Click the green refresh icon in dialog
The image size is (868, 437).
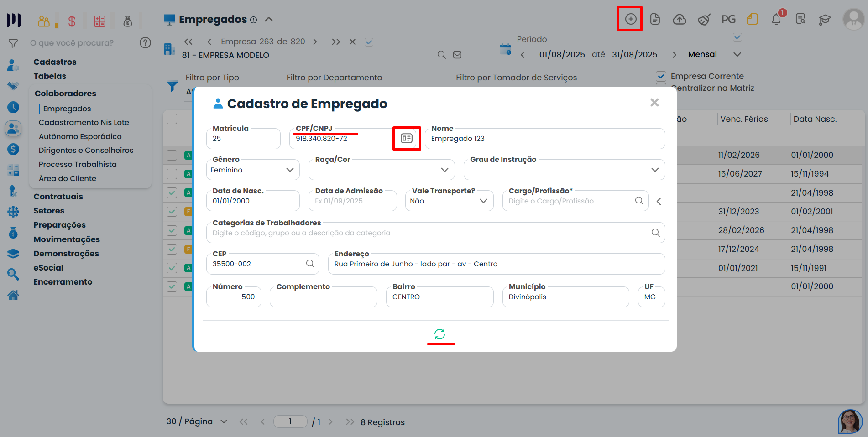[440, 334]
